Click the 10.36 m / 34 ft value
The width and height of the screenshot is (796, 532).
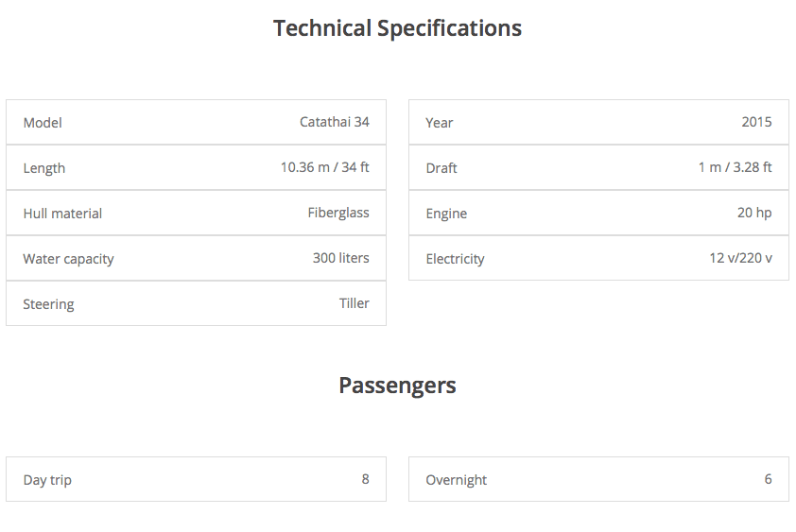pos(324,167)
